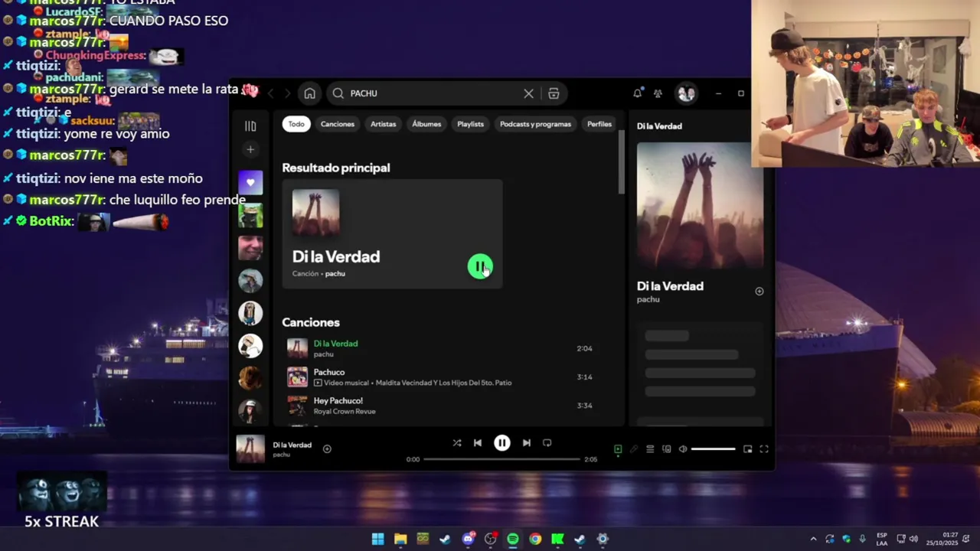Show hidden system tray icons

coord(813,540)
